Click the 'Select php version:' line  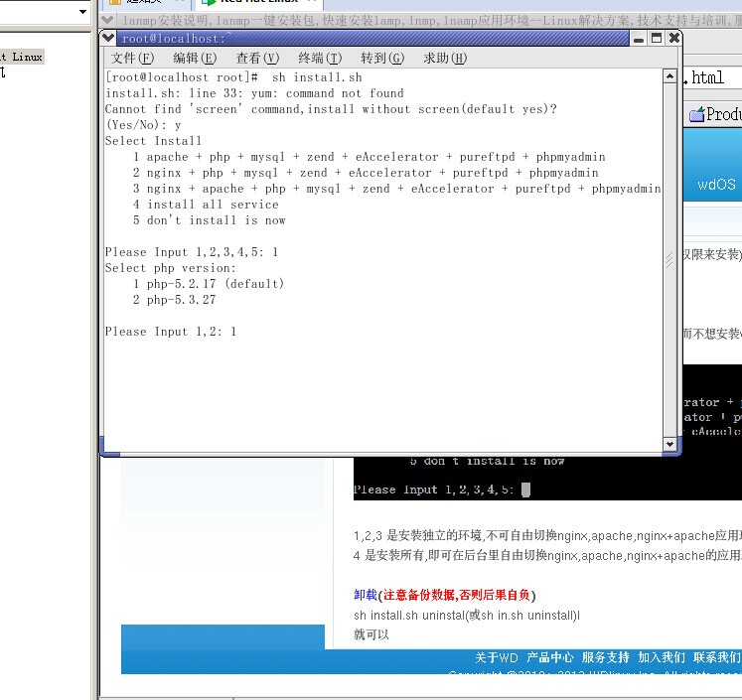point(171,268)
